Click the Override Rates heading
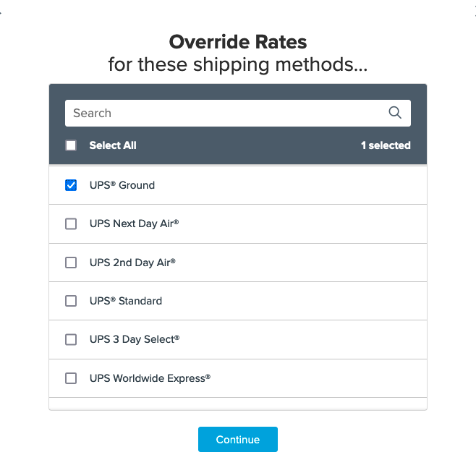 (x=238, y=41)
